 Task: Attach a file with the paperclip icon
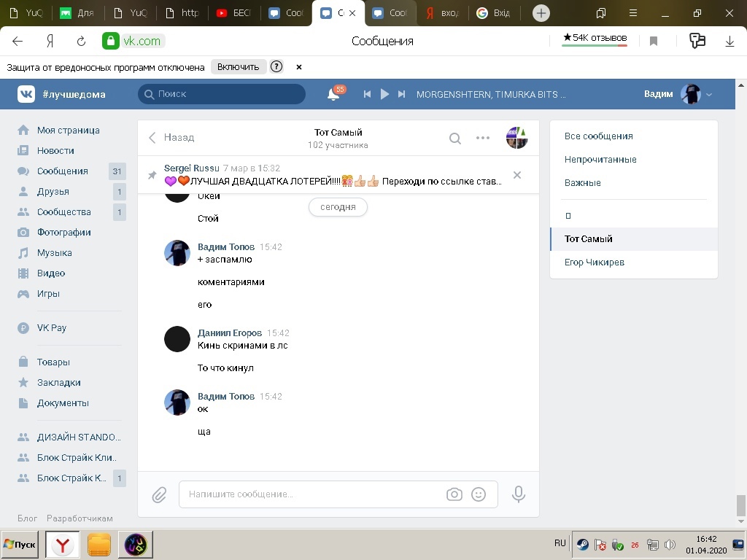160,495
